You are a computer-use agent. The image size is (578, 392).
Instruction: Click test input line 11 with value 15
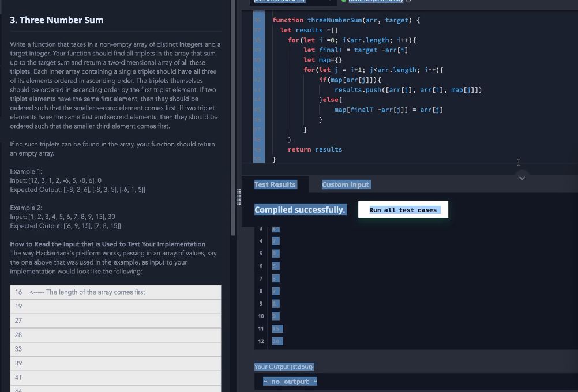[x=277, y=329]
